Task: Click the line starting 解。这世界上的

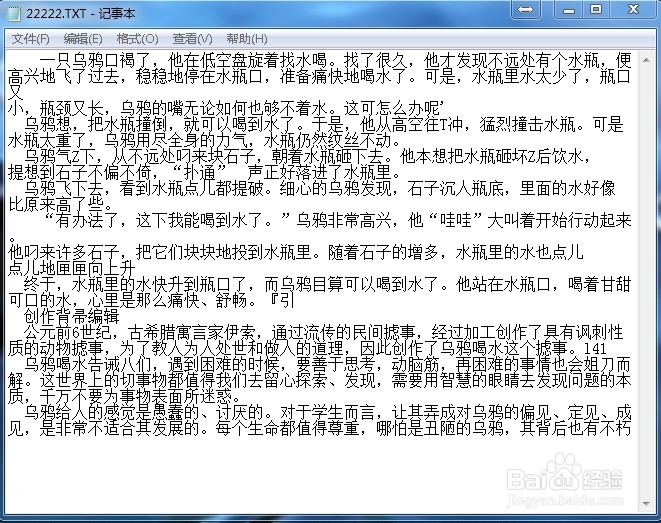Action: 320,381
